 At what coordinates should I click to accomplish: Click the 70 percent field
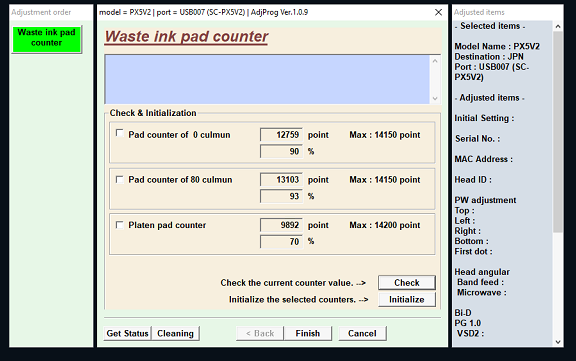[x=281, y=241]
